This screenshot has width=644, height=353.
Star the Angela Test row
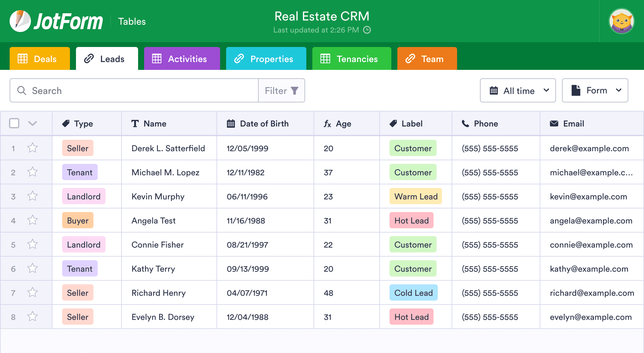(x=32, y=220)
